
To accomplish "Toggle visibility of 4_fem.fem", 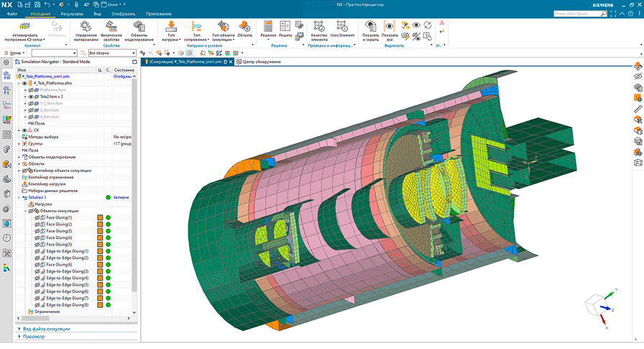I will [31, 117].
